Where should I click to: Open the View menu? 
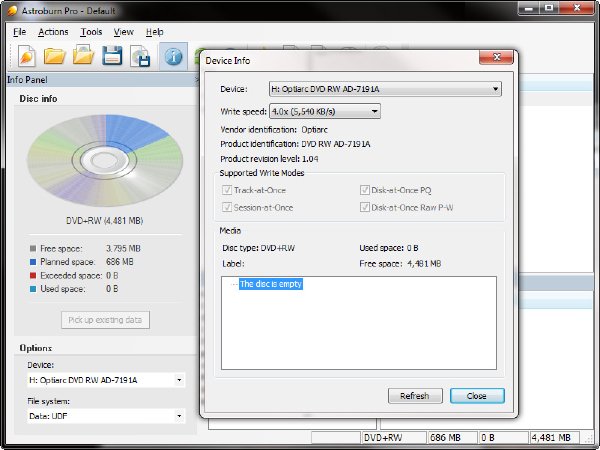pos(123,32)
